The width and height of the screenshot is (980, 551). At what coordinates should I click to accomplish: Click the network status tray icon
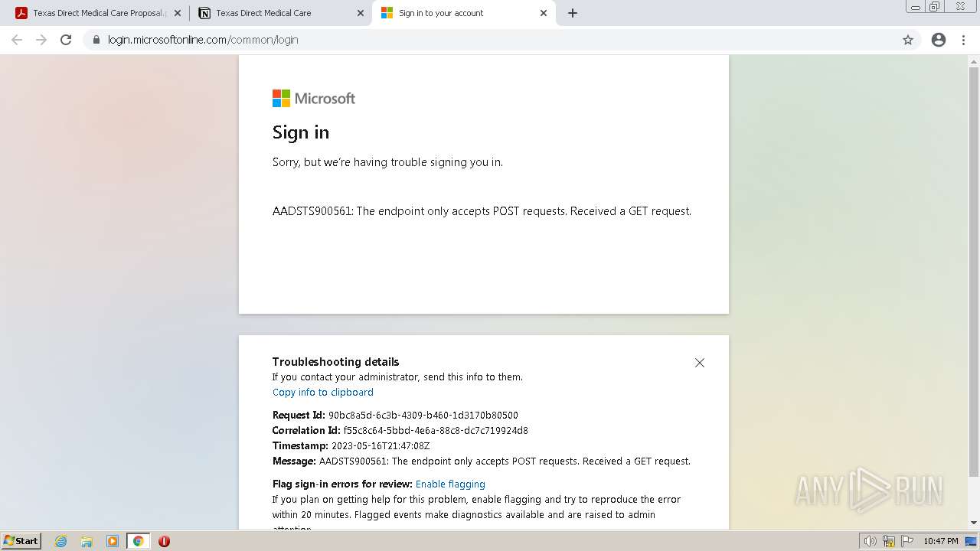pyautogui.click(x=889, y=541)
